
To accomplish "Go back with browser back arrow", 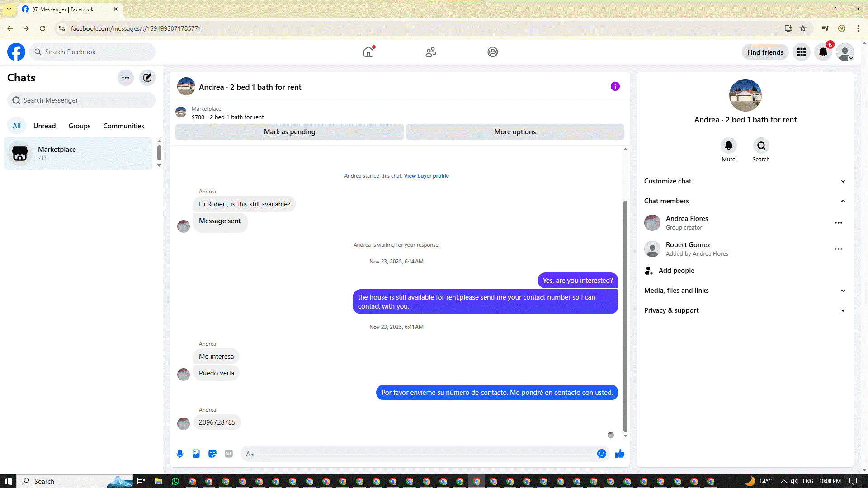I will pos(10,28).
